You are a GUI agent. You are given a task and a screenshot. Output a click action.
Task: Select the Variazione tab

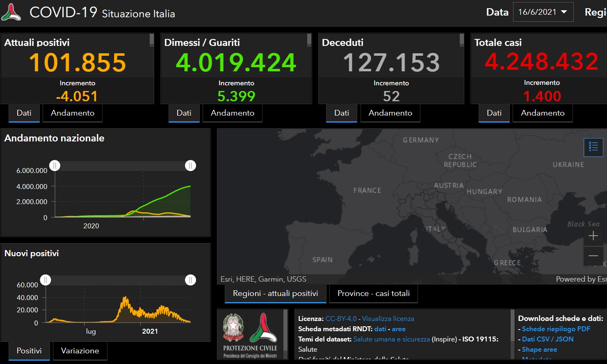pos(80,351)
